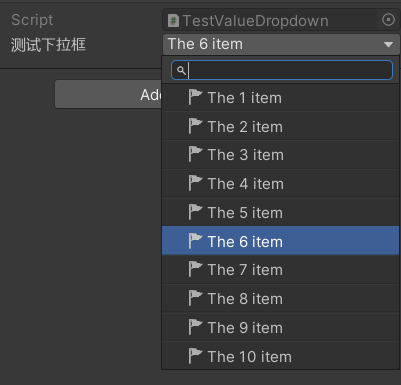Choose The 4 item option
401x385 pixels.
point(280,184)
